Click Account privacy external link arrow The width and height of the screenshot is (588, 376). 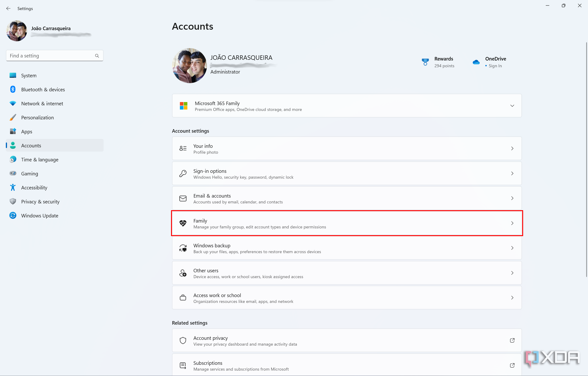point(512,340)
